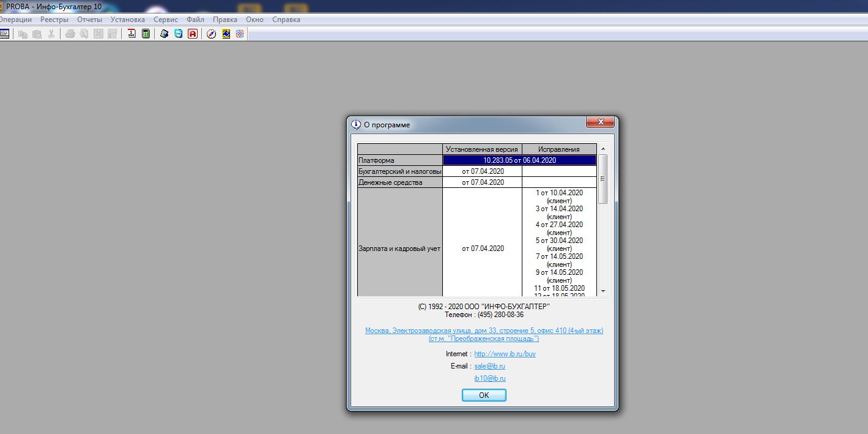Click the version table scrollbar down arrow
868x434 pixels.
pos(603,291)
